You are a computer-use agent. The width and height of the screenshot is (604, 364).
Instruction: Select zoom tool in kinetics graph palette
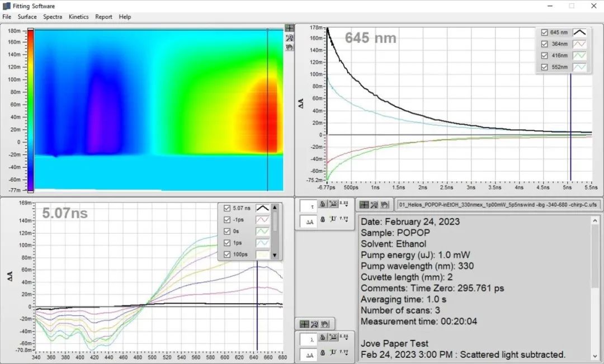pos(374,205)
